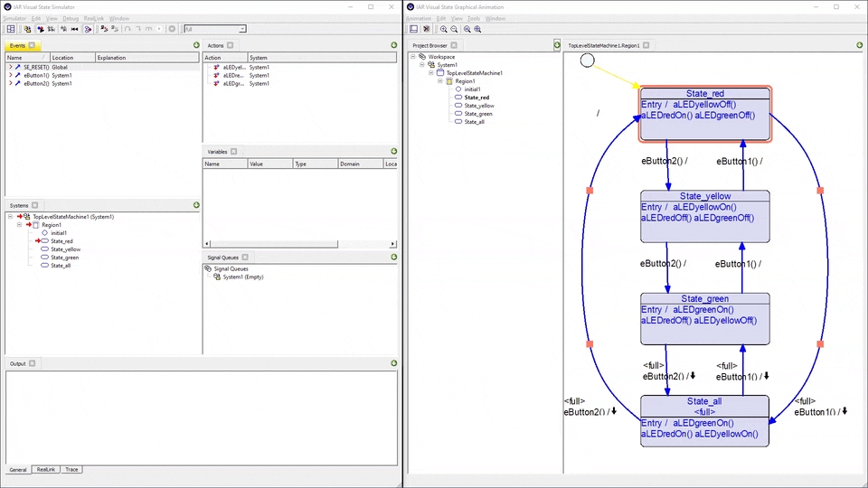Image resolution: width=868 pixels, height=488 pixels.
Task: Open the Debug menu in Simulator
Action: [70, 18]
